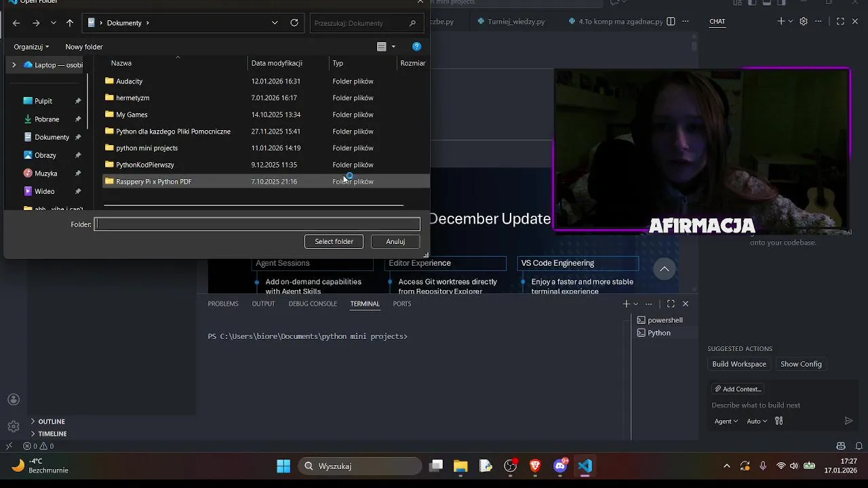Image resolution: width=868 pixels, height=488 pixels.
Task: Open the dialog help icon
Action: coord(417,47)
